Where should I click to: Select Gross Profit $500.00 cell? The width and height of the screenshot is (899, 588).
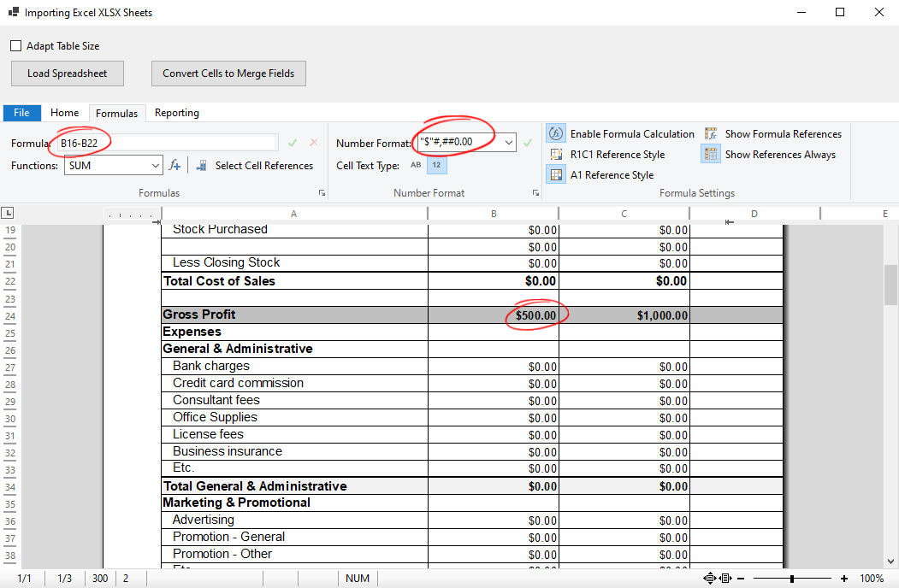[493, 315]
